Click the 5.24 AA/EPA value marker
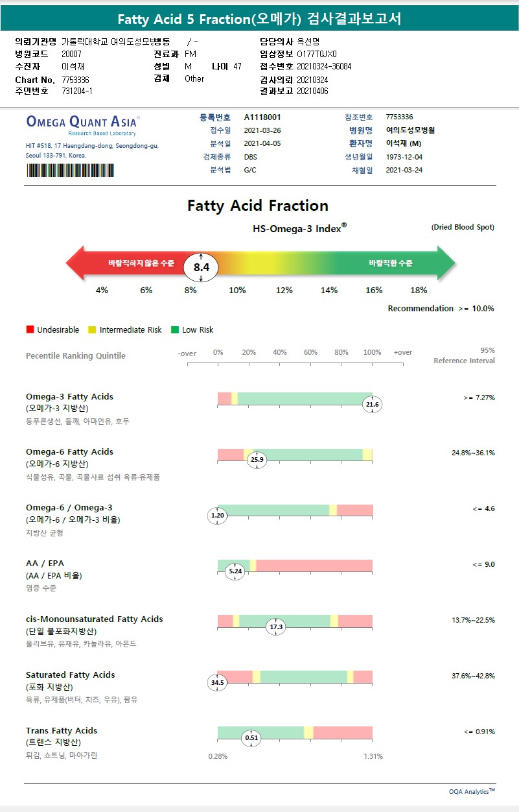 point(235,571)
